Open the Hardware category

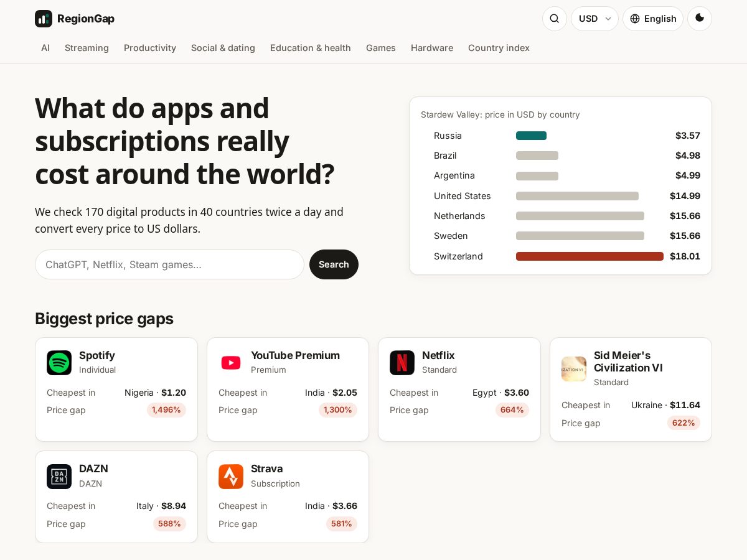pos(432,48)
